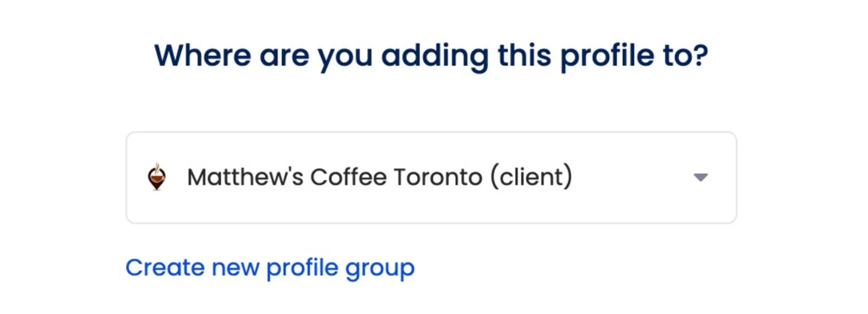The height and width of the screenshot is (314, 868).
Task: Click the empty space inside the profile group field
Action: pyautogui.click(x=629, y=178)
